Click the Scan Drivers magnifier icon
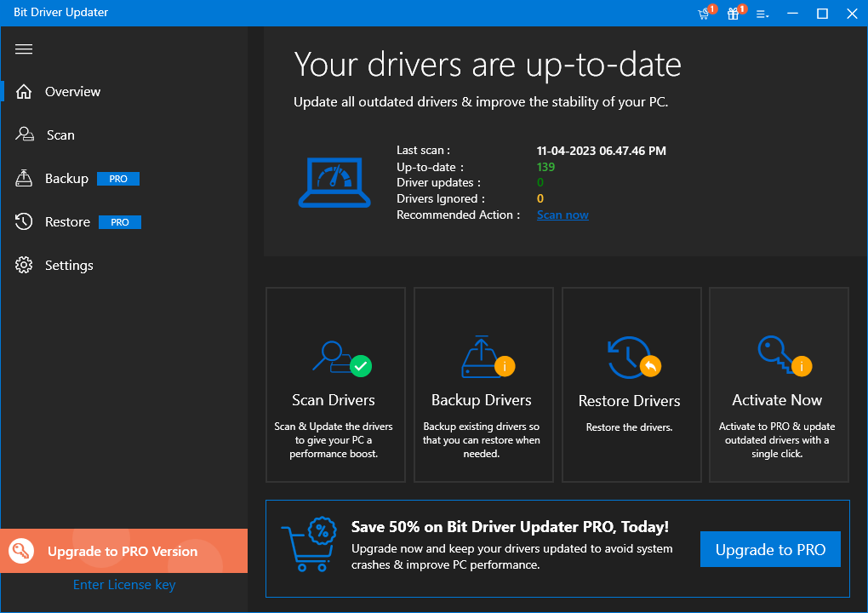 click(x=341, y=357)
